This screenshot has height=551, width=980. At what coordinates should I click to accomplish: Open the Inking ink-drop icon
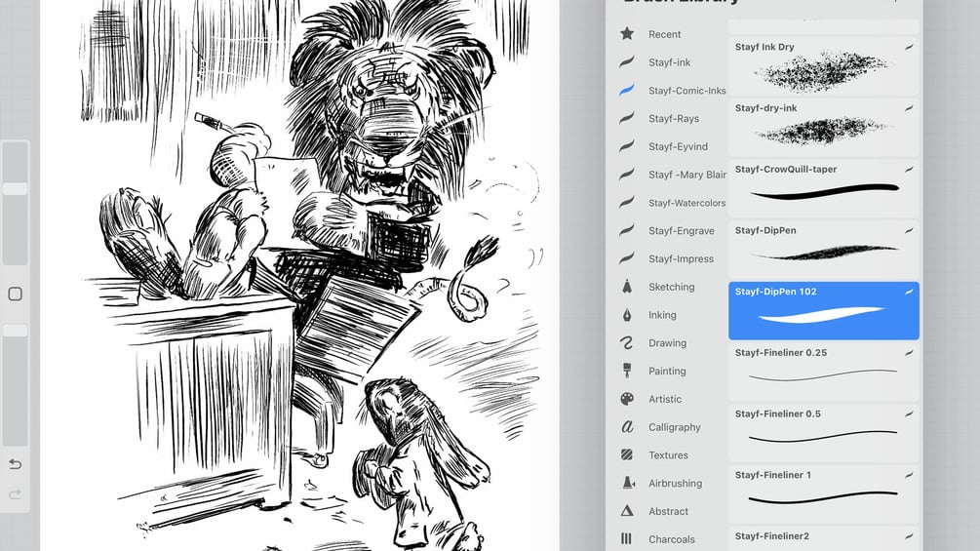pos(627,314)
